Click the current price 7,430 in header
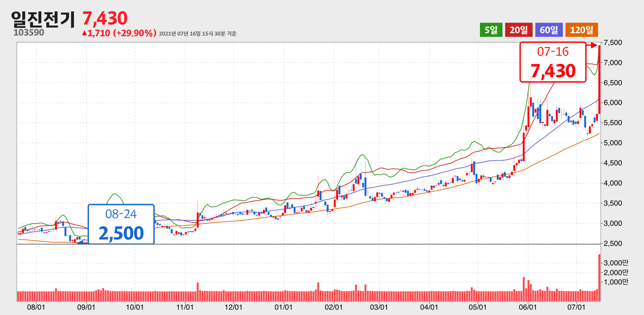 click(x=105, y=18)
